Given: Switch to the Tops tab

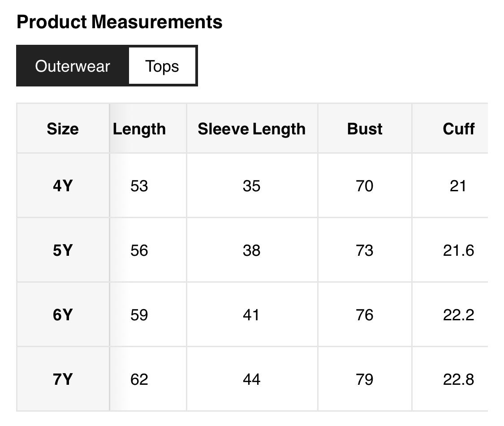Looking at the screenshot, I should (162, 66).
